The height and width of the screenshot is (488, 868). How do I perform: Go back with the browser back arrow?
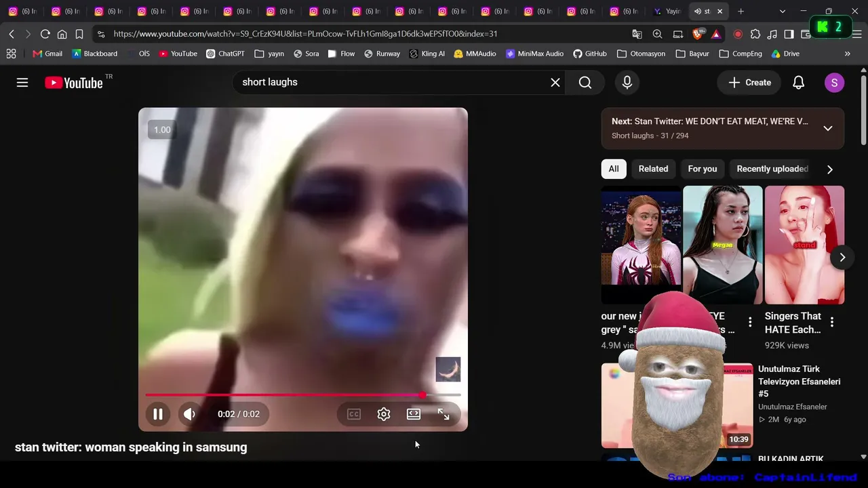[x=12, y=34]
